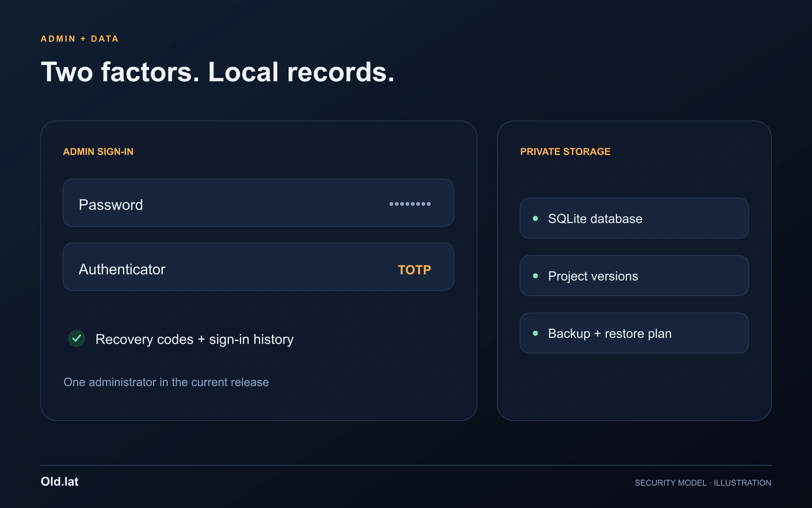Screen dimensions: 812x508
Task: Select the Backup + restore plan row
Action: pos(634,333)
